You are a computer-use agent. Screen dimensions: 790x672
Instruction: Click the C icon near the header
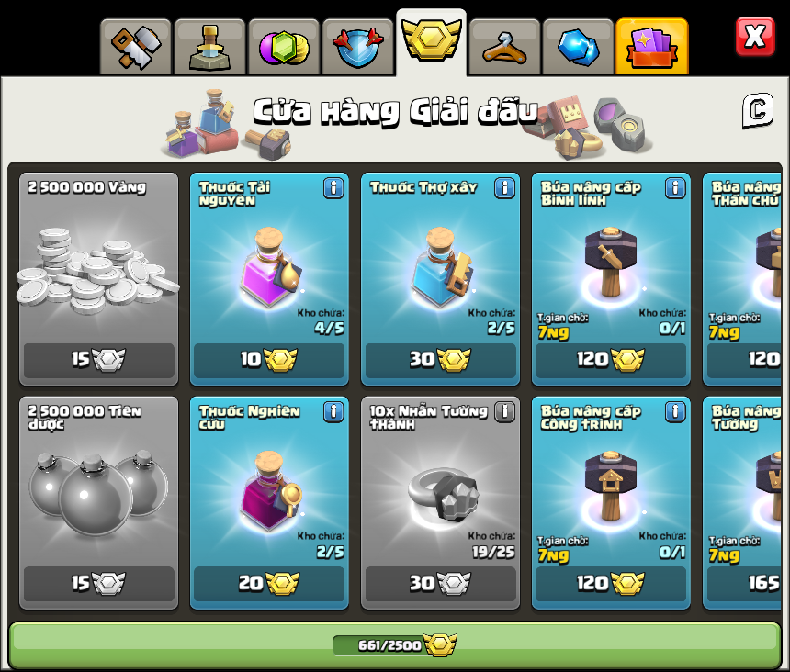click(758, 110)
